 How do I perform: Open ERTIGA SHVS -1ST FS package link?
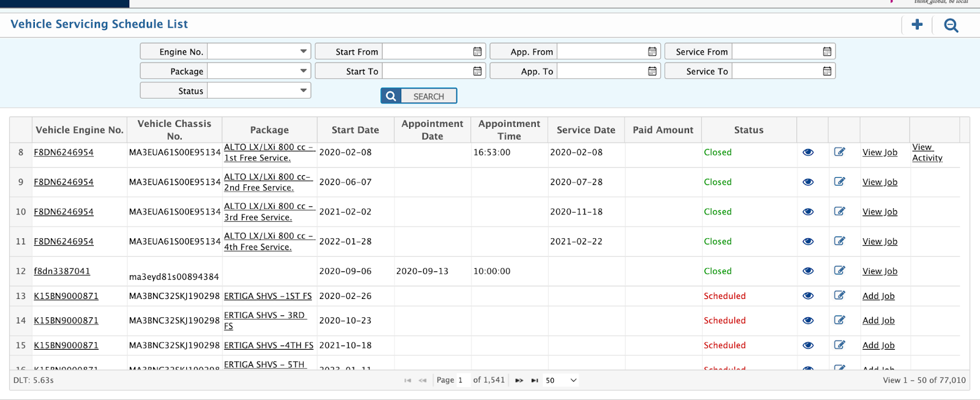(x=268, y=296)
